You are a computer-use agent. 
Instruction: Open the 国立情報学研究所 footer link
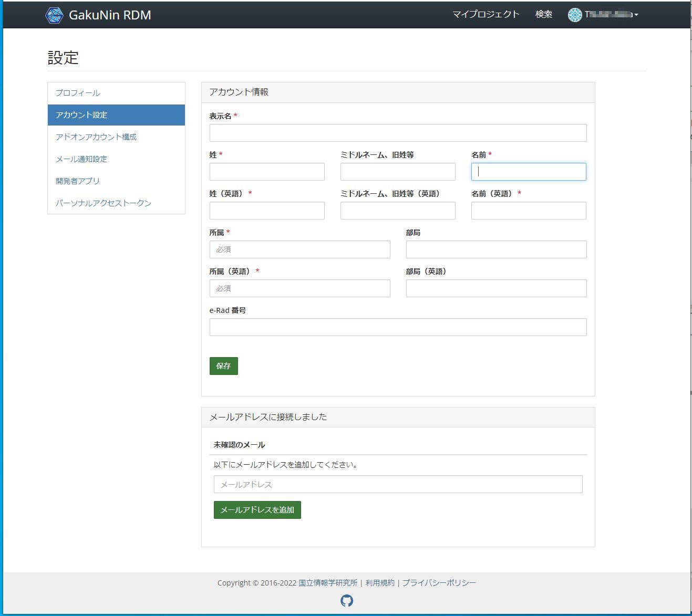pos(328,583)
